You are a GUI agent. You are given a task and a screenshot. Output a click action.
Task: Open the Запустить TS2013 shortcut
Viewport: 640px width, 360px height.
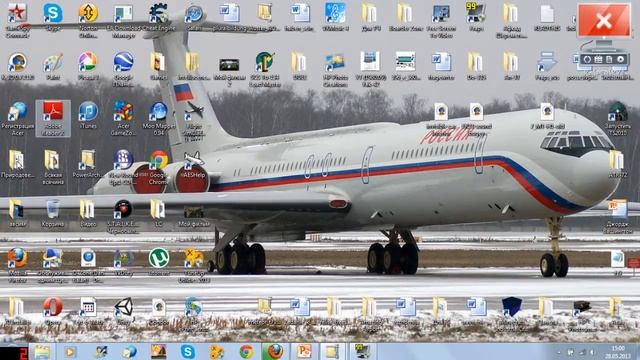point(617,118)
